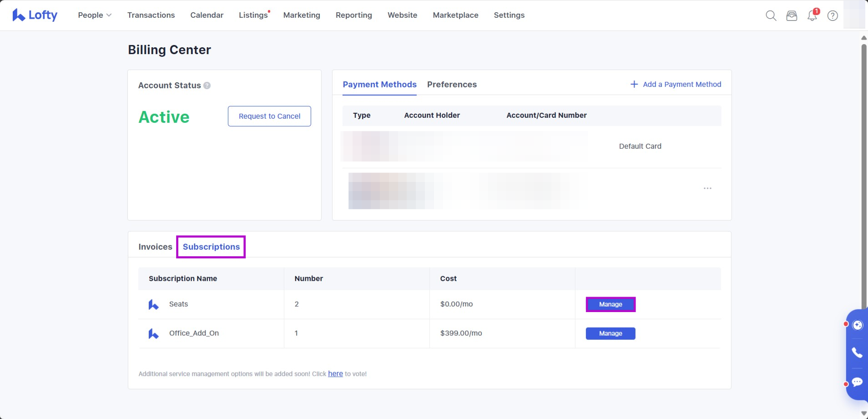Screen dimensions: 868x419
Task: Open the AI assistant floating icon
Action: pyautogui.click(x=858, y=325)
